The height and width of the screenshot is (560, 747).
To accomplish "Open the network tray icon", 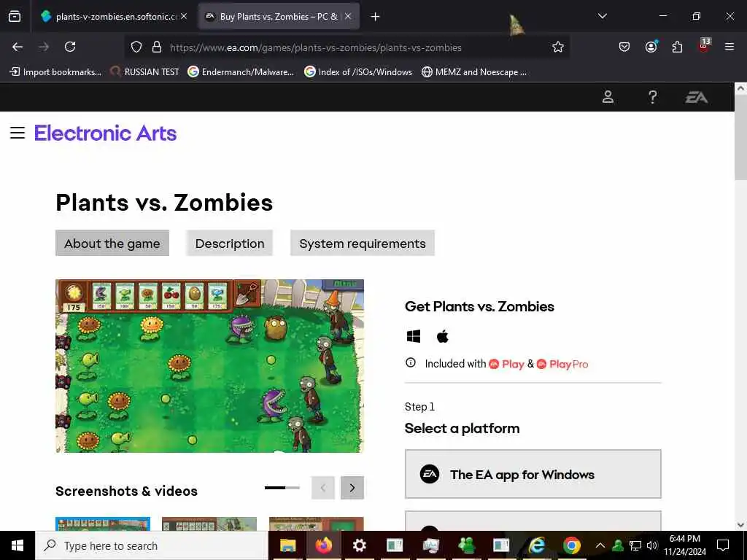I will click(x=635, y=545).
